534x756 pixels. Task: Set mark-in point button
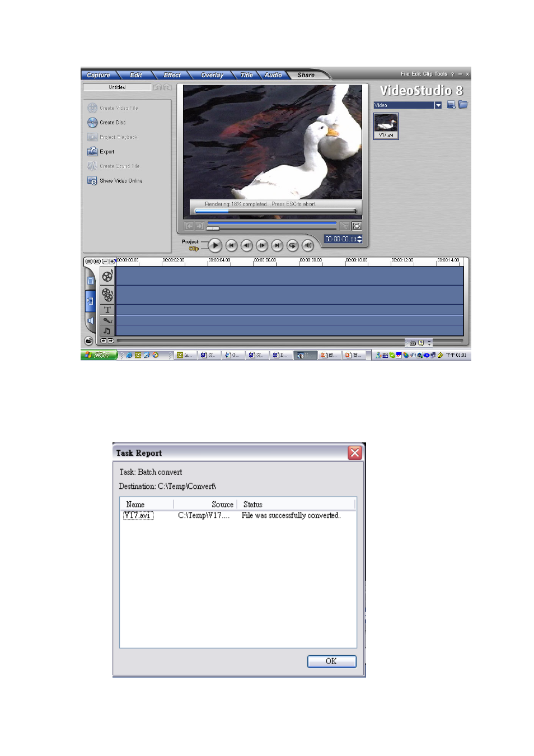[x=189, y=226]
